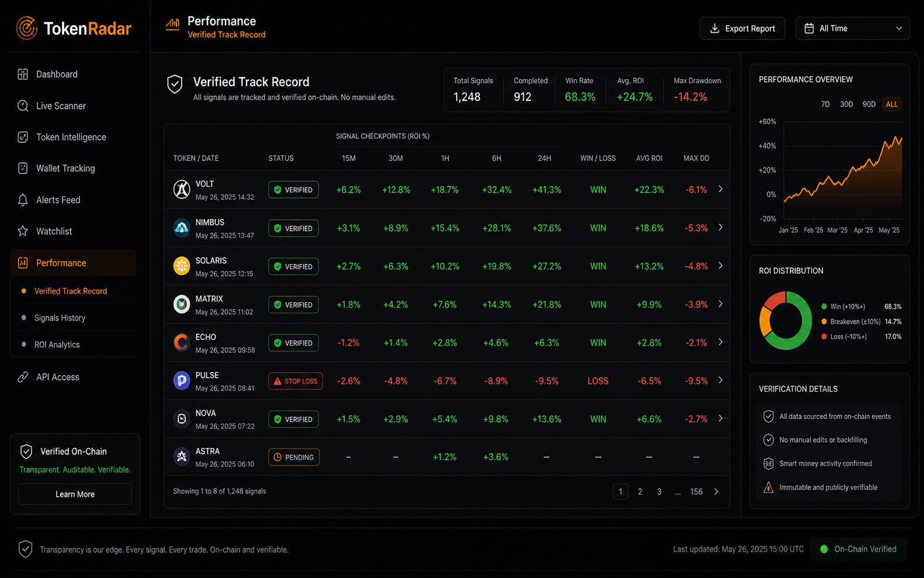This screenshot has height=578, width=924.
Task: Click the VERIFIED badge on VOLT row
Action: pos(294,190)
